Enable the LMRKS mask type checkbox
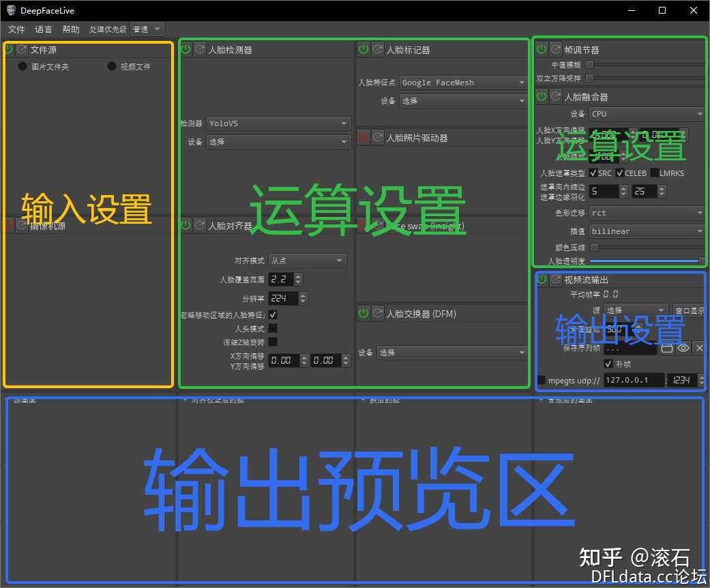This screenshot has height=588, width=710. [x=653, y=173]
